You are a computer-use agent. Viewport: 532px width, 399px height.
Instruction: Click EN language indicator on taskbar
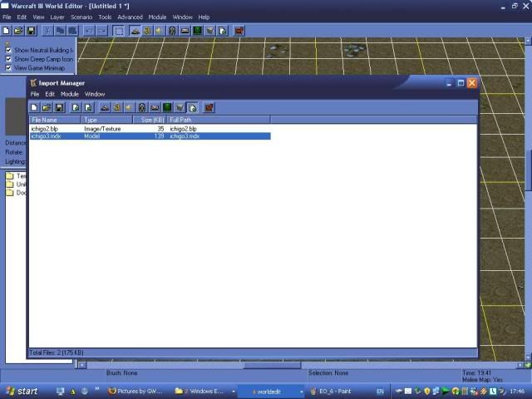click(x=380, y=392)
